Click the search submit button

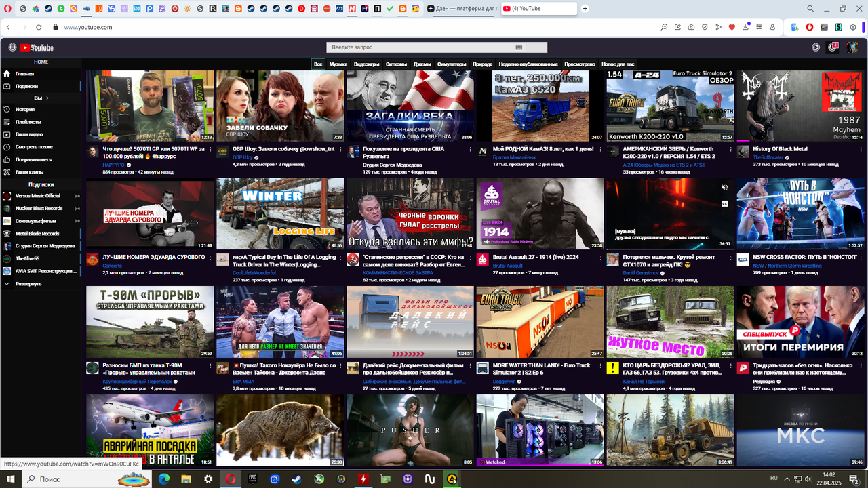(536, 47)
